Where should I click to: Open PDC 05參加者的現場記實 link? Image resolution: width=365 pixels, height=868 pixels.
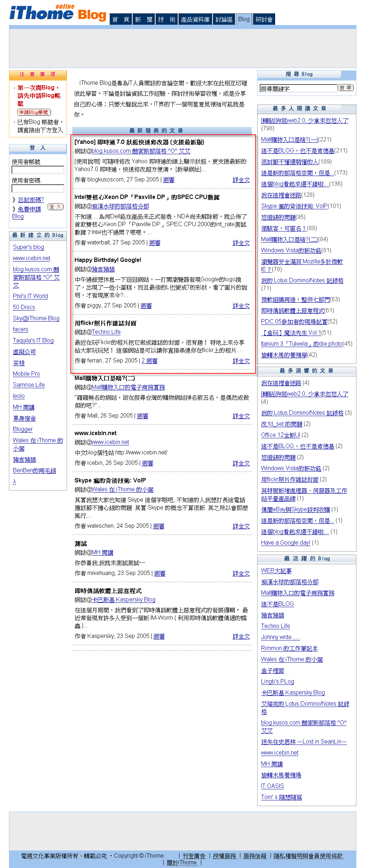coord(294,321)
